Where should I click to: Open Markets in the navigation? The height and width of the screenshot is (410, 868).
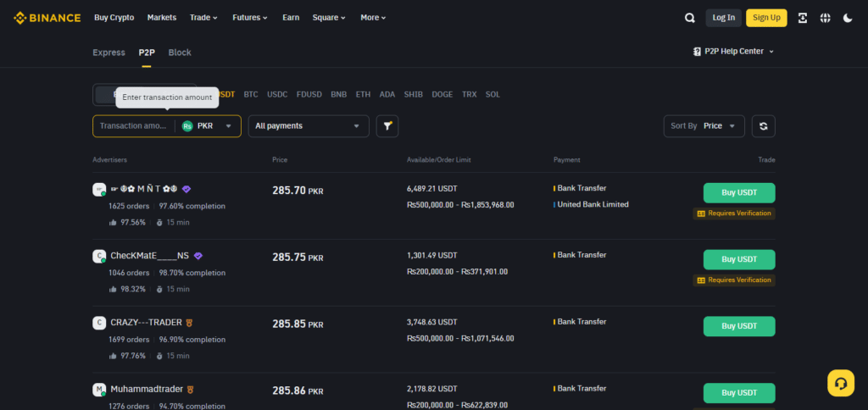pyautogui.click(x=162, y=18)
